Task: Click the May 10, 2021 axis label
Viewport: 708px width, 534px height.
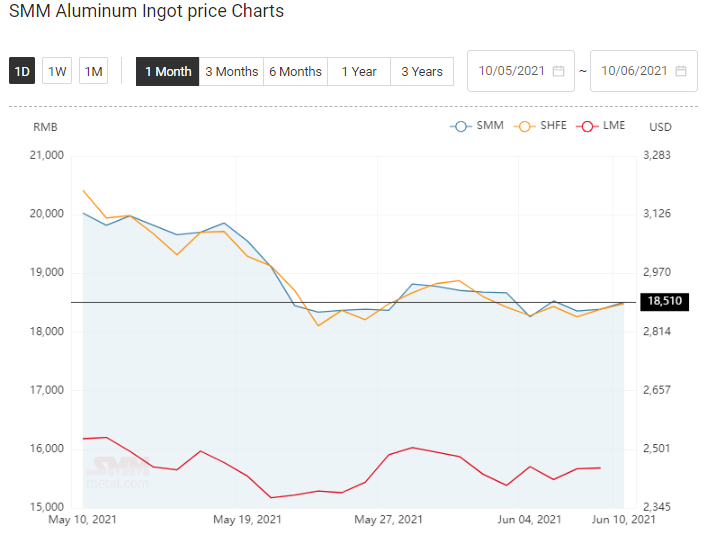Action: pyautogui.click(x=82, y=520)
